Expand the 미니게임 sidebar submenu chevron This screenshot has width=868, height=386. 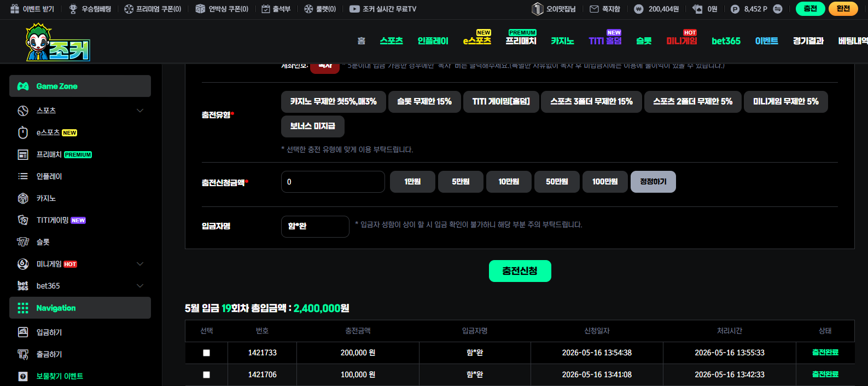click(140, 264)
